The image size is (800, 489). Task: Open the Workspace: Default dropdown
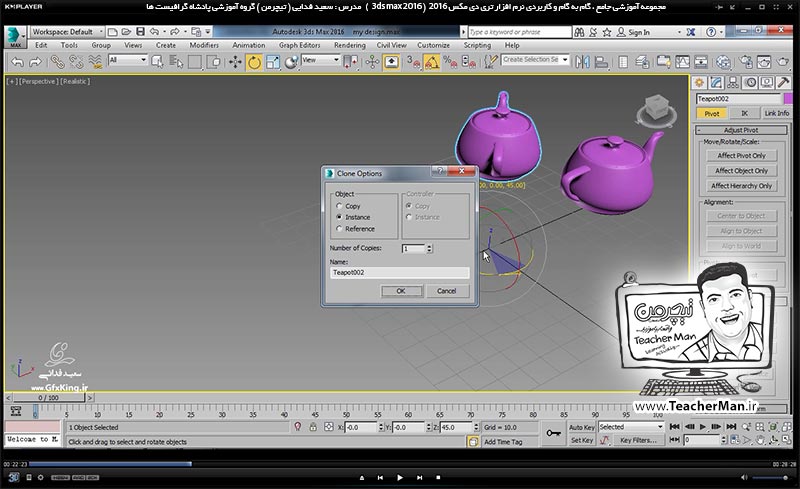(67, 32)
